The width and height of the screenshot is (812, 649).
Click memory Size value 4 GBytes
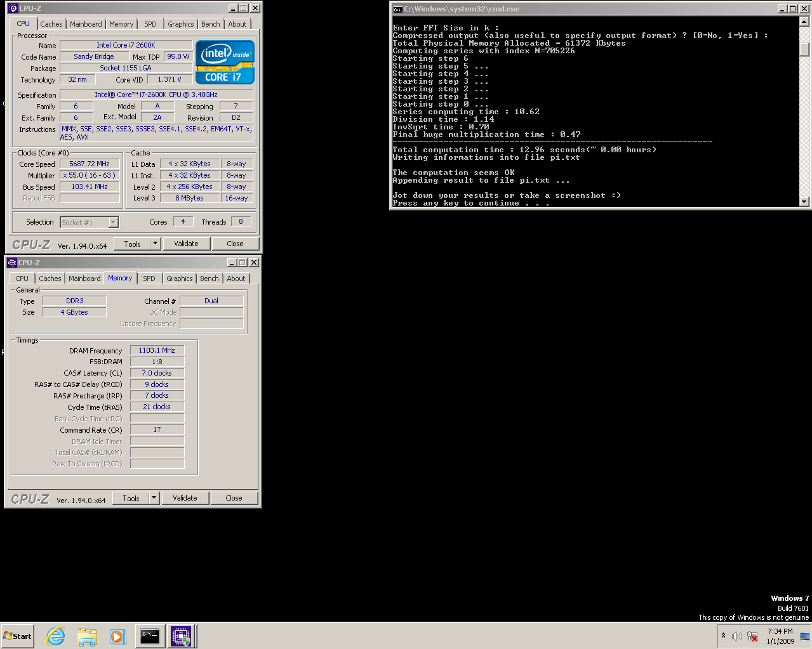click(74, 312)
